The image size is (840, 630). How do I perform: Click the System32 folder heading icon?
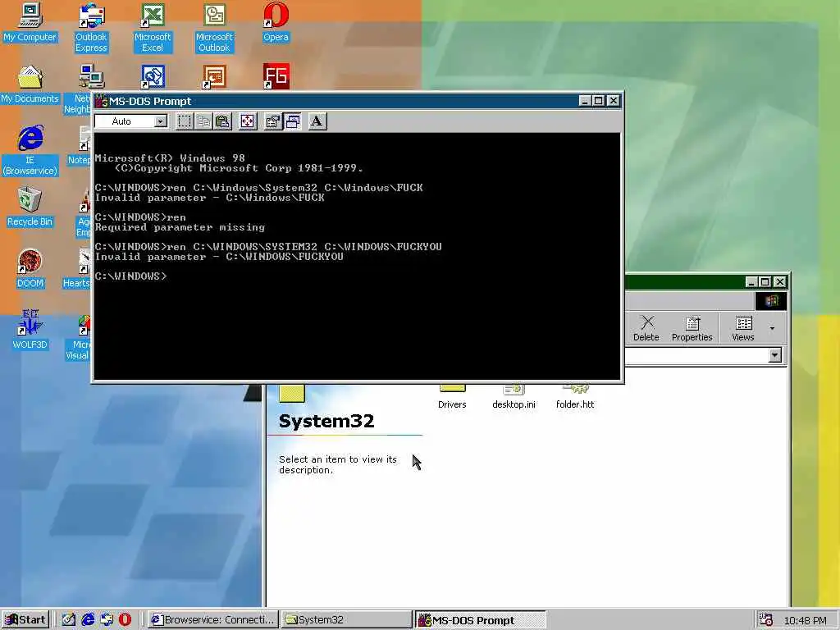tap(292, 394)
